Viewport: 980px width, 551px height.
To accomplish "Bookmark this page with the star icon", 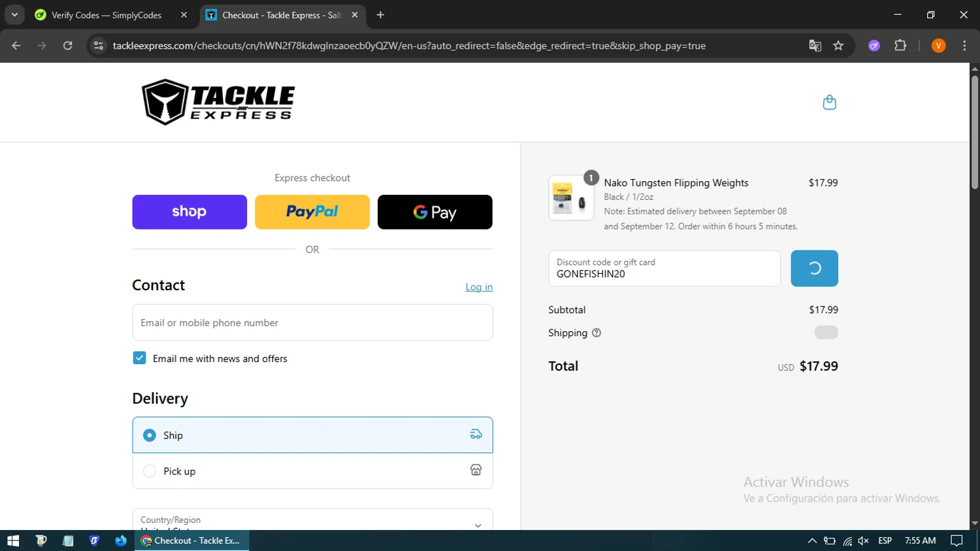I will 838,46.
